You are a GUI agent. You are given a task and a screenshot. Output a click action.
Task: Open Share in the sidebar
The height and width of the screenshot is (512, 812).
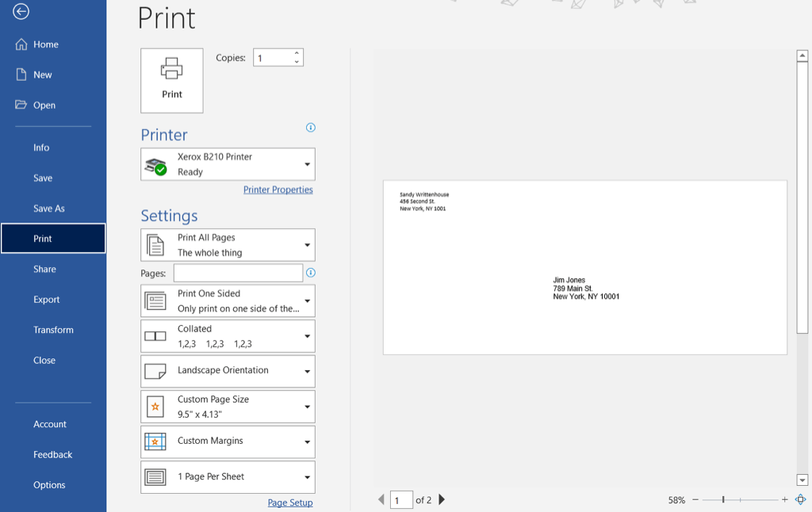(44, 269)
